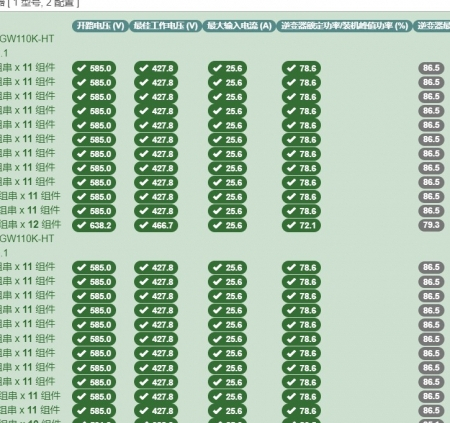450x423 pixels.
Task: Click the 638.2 open-circuit voltage badge
Action: (x=94, y=225)
